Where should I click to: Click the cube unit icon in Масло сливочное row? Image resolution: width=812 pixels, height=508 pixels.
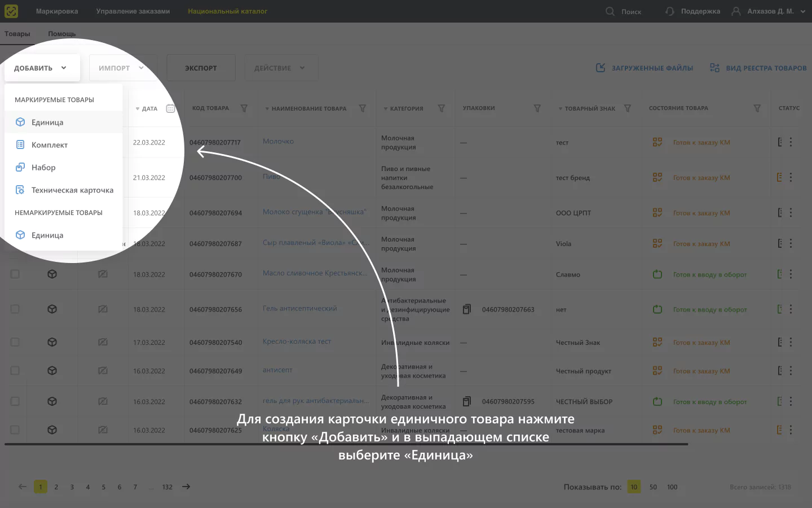52,274
